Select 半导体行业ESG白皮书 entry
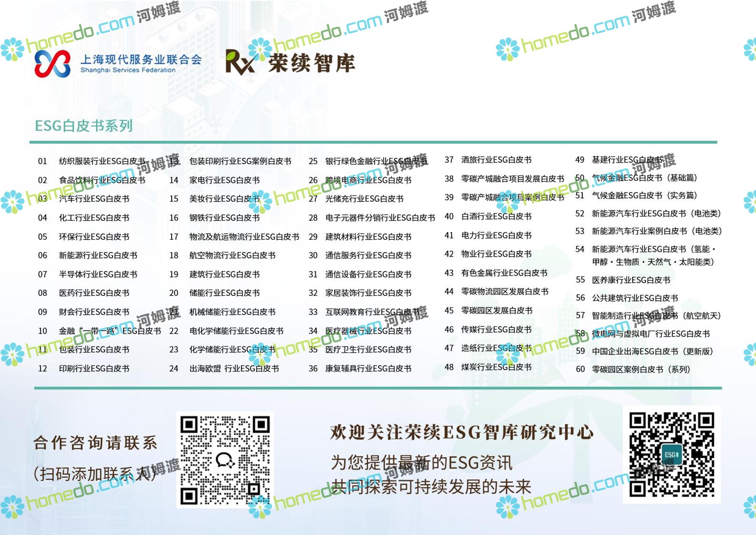 point(98,274)
